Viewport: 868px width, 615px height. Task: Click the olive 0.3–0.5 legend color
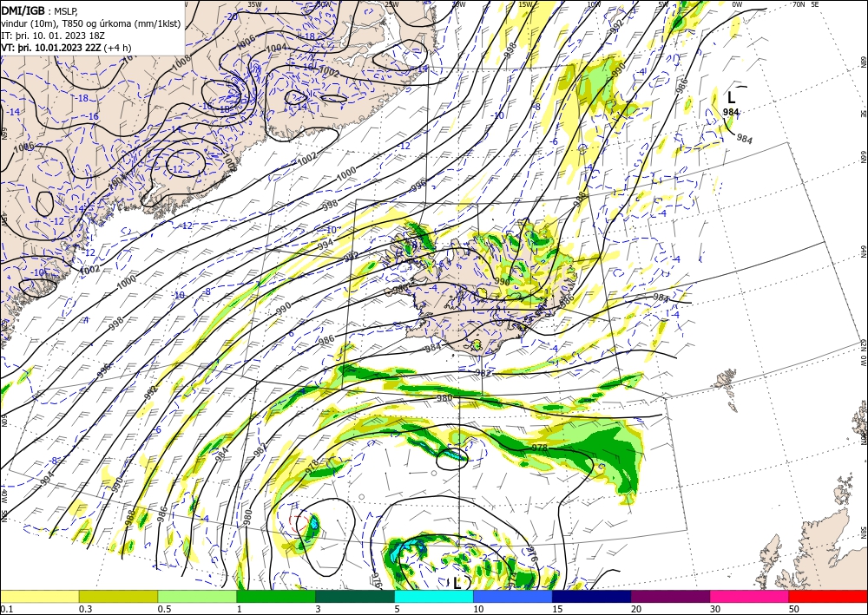point(118,596)
